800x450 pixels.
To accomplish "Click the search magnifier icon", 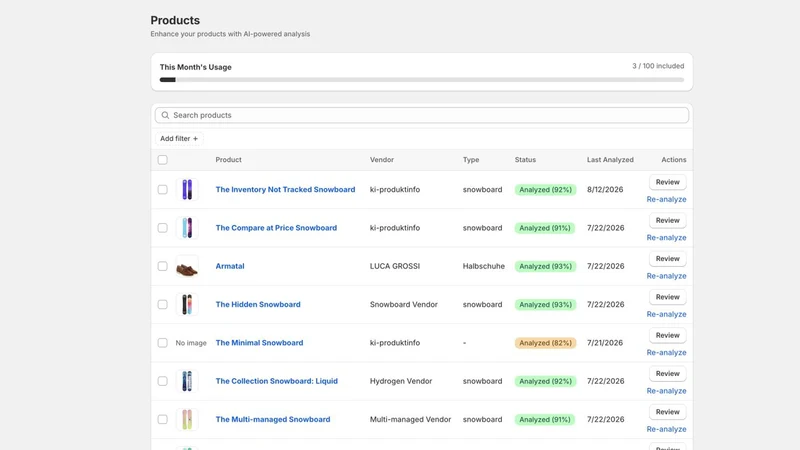I will [165, 115].
